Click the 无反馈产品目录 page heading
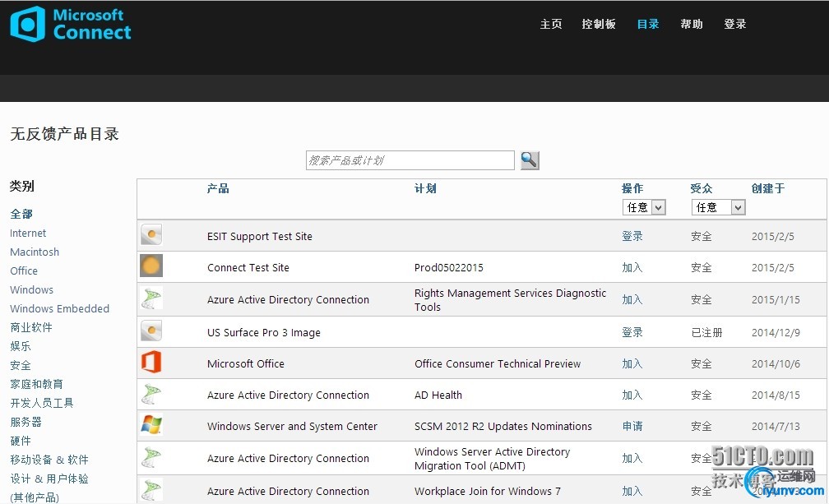The image size is (829, 504). pos(64,134)
